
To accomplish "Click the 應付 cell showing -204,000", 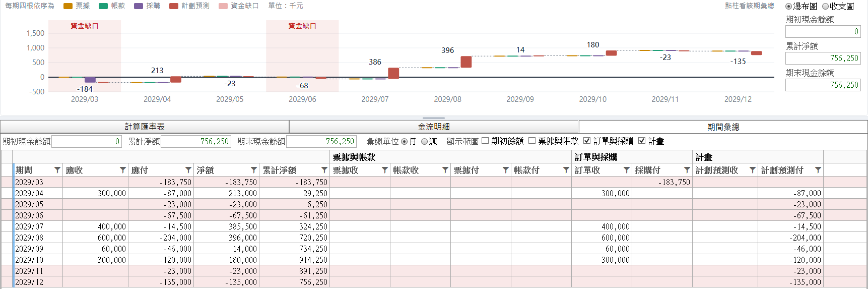I will click(161, 238).
